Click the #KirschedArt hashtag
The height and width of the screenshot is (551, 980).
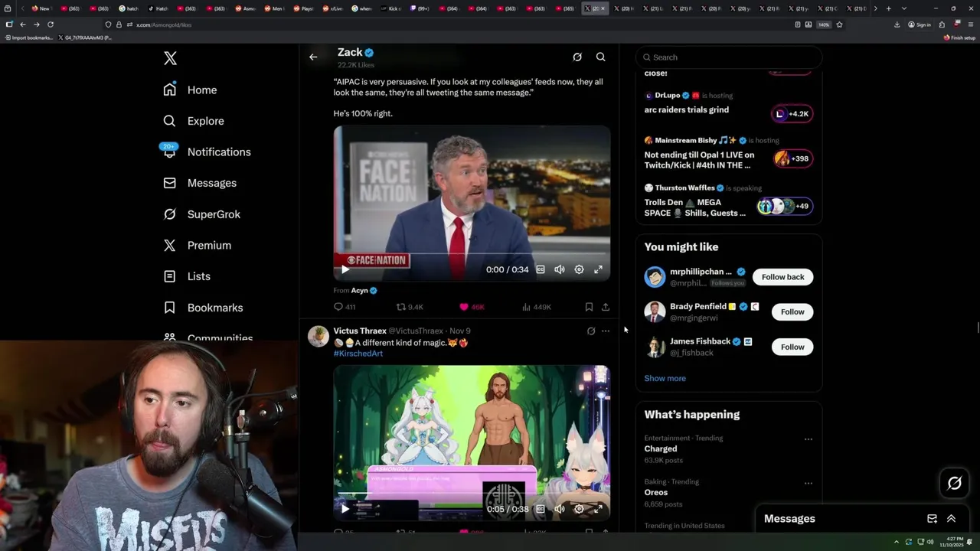pyautogui.click(x=358, y=354)
